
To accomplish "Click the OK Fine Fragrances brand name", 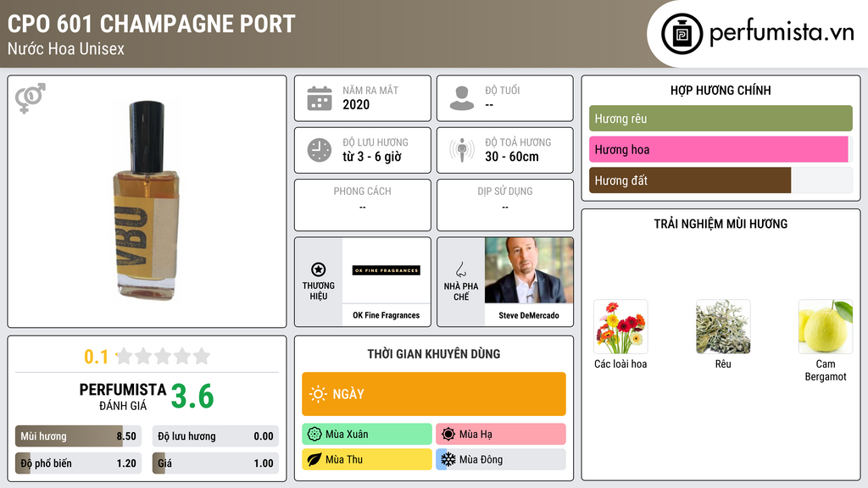I will tap(387, 315).
